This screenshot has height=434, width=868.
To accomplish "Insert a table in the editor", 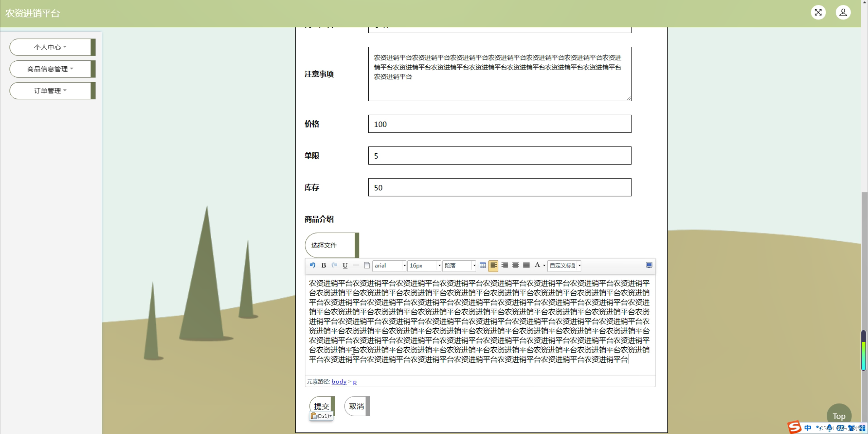I will tap(483, 265).
